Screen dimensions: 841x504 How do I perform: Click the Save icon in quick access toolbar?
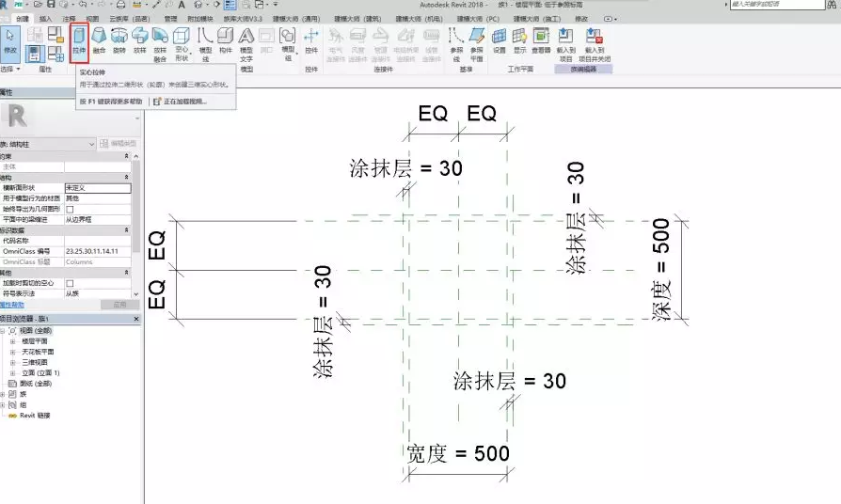(51, 5)
